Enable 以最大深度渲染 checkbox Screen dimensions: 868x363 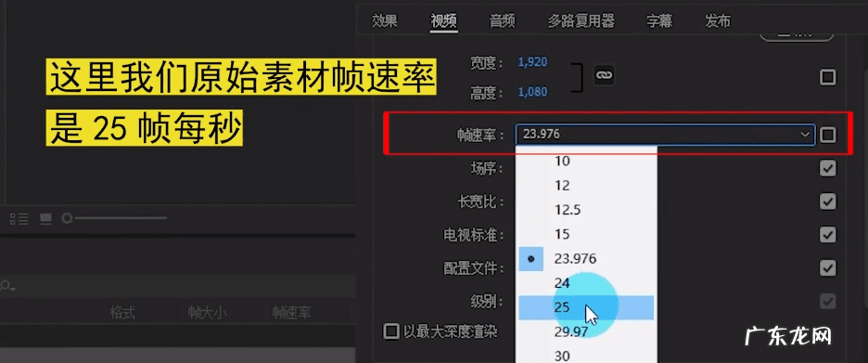pos(391,331)
